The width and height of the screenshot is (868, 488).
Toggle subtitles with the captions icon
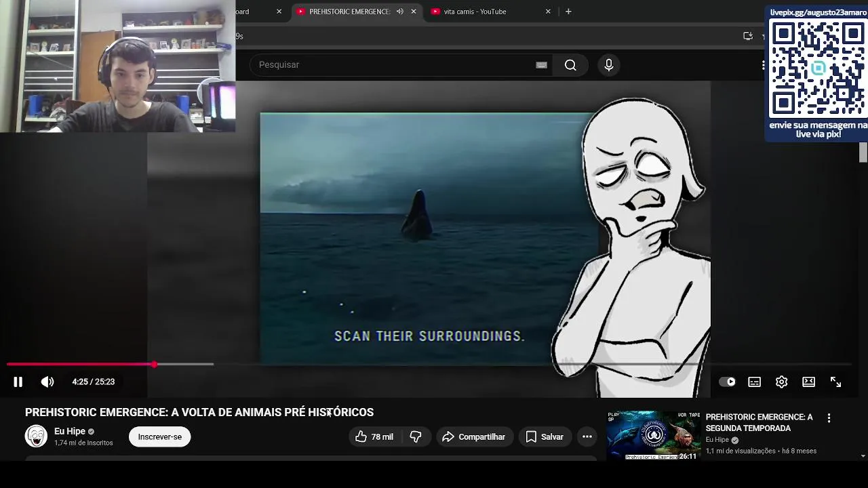tap(754, 382)
